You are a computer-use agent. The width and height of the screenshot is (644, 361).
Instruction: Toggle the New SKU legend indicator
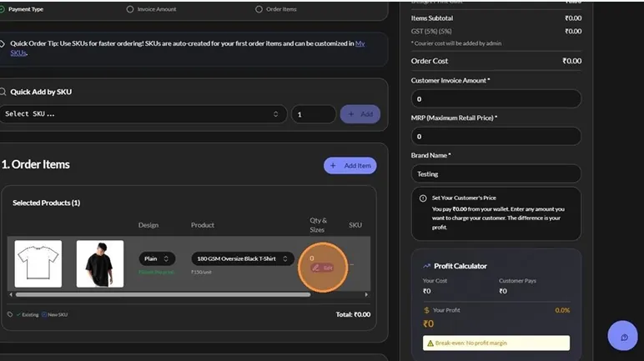[44, 314]
